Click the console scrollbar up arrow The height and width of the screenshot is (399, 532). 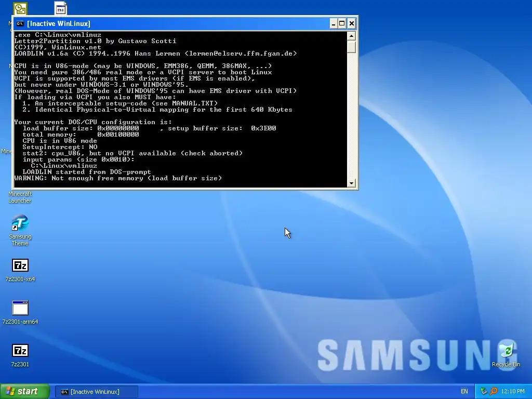pyautogui.click(x=351, y=36)
